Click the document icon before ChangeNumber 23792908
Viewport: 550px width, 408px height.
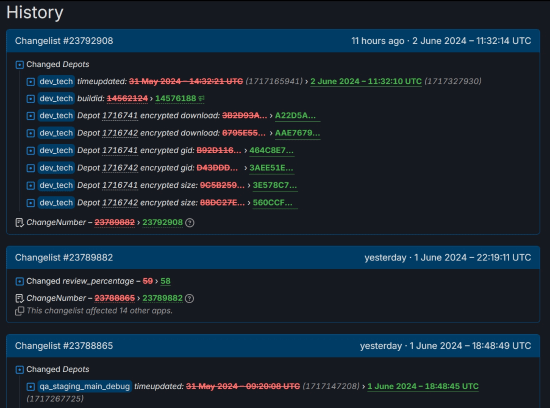20,223
